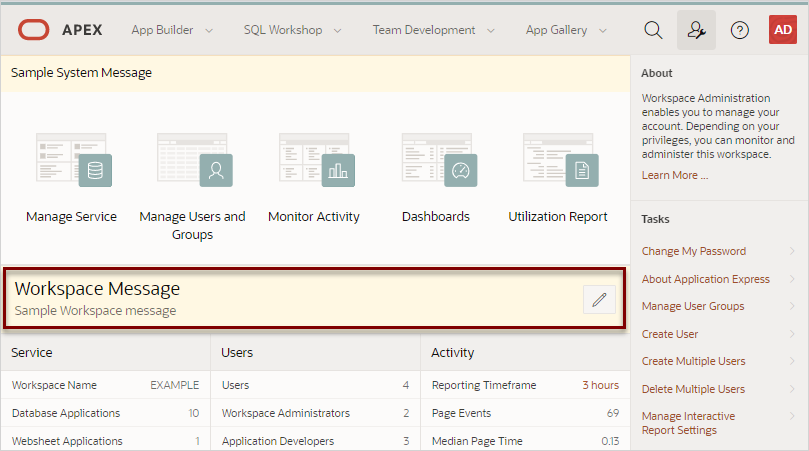Click the Page Events row
This screenshot has height=451, width=809.
pyautogui.click(x=525, y=413)
